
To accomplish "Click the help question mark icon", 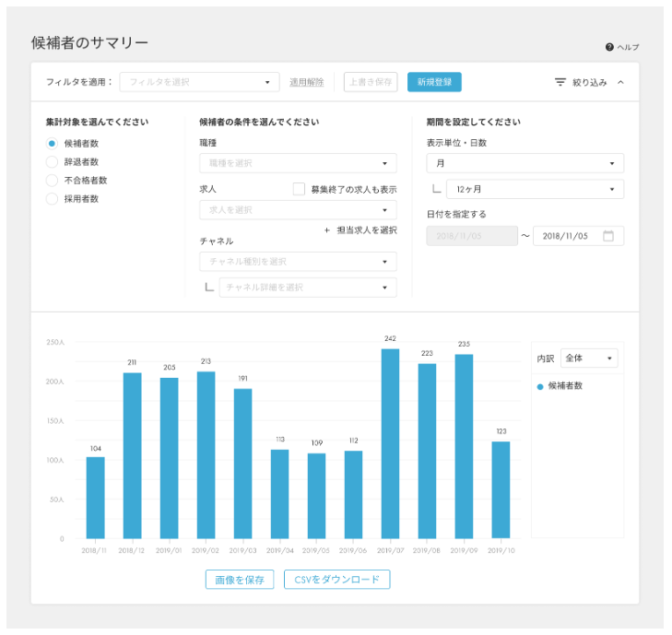I will pos(609,47).
